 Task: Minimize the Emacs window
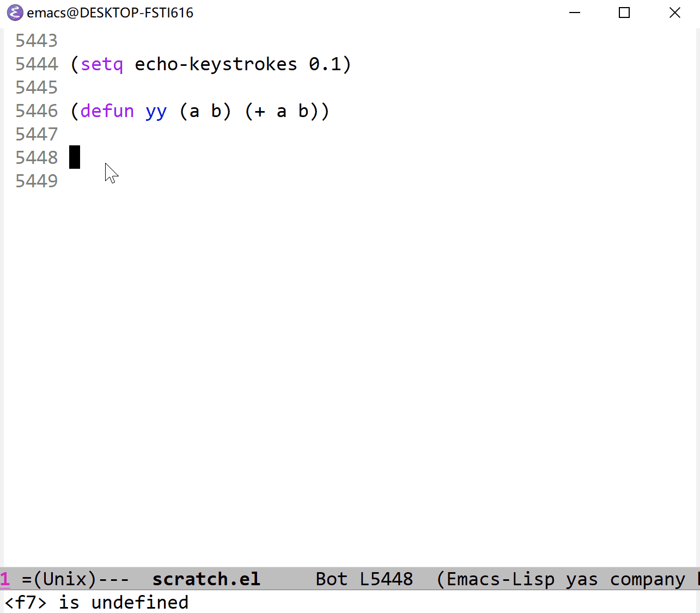[575, 13]
